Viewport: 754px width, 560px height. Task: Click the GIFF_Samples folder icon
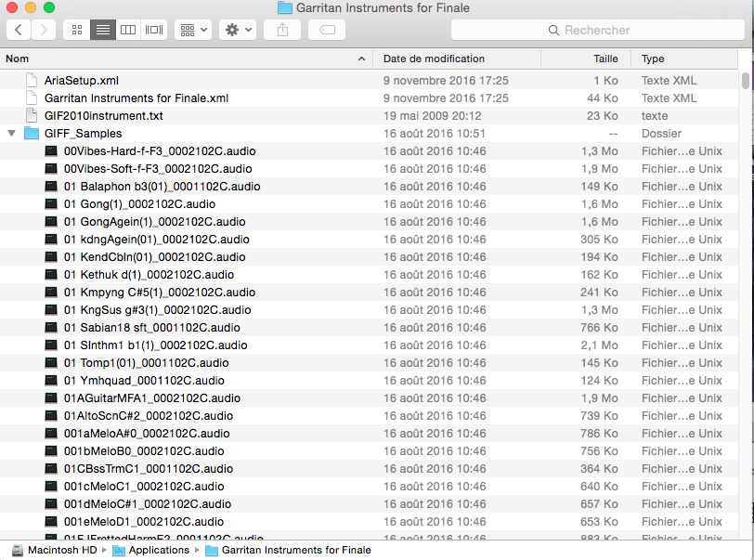point(32,134)
